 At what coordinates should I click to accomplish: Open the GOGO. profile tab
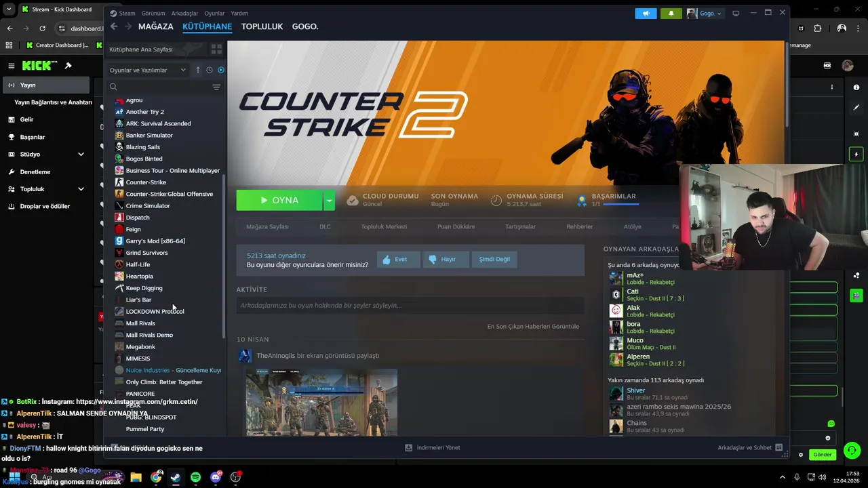pyautogui.click(x=305, y=26)
